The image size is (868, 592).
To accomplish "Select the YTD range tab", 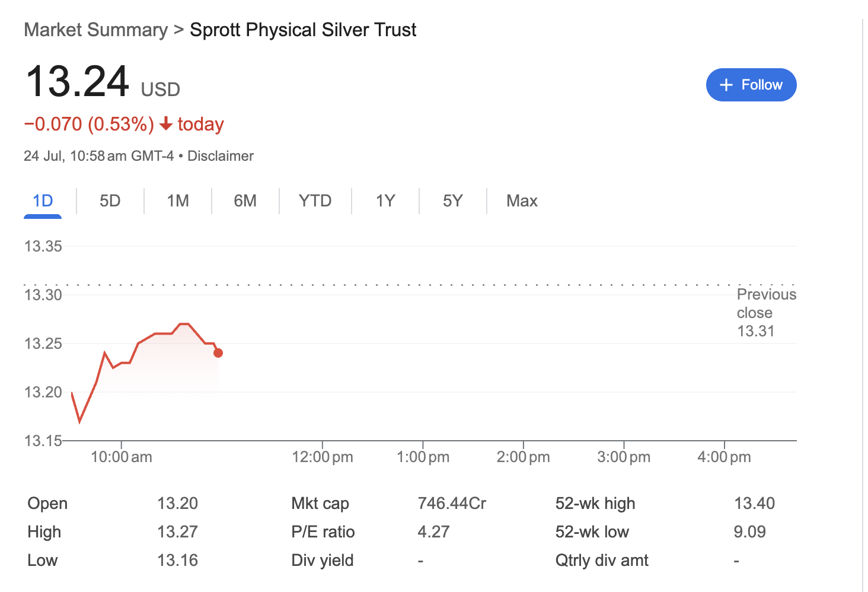I will (x=315, y=201).
